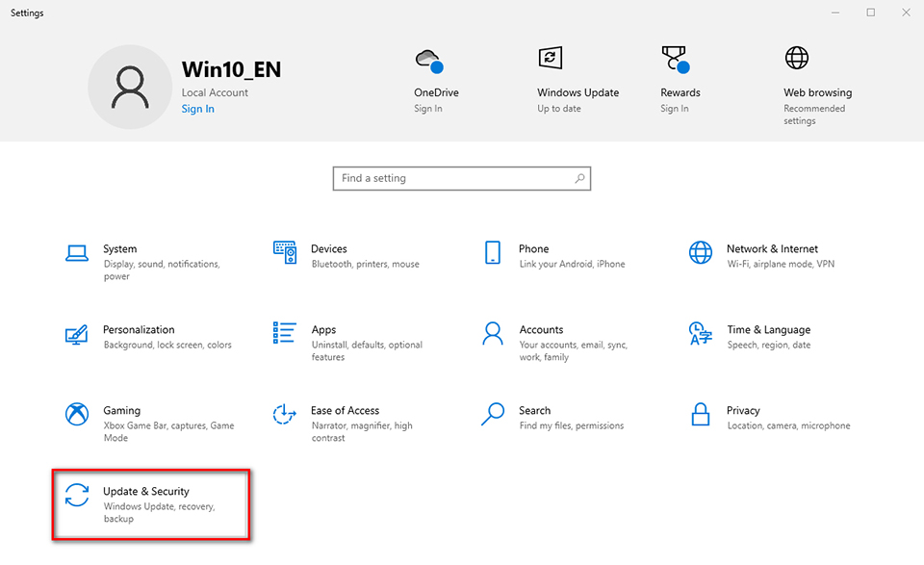Open Time & Language icon

701,334
